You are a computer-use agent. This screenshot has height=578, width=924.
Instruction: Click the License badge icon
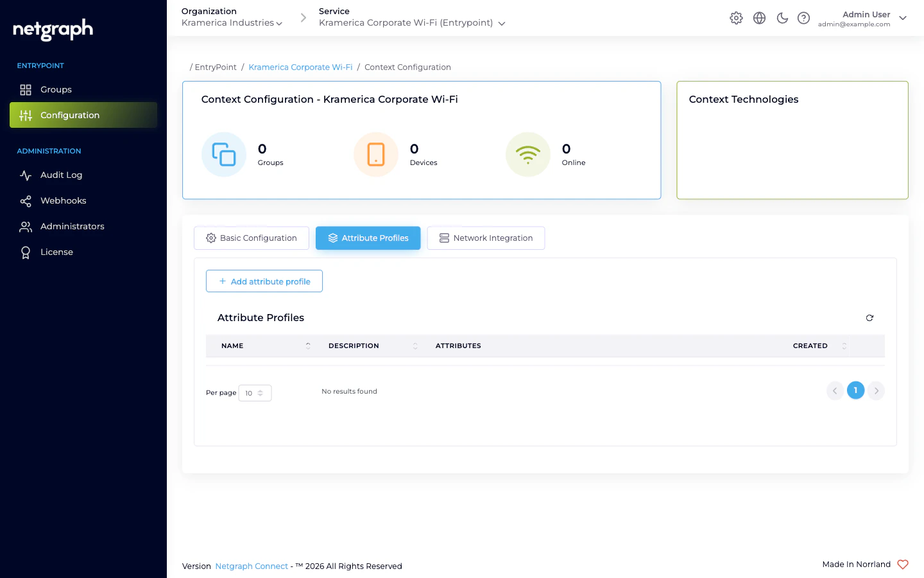click(x=26, y=252)
